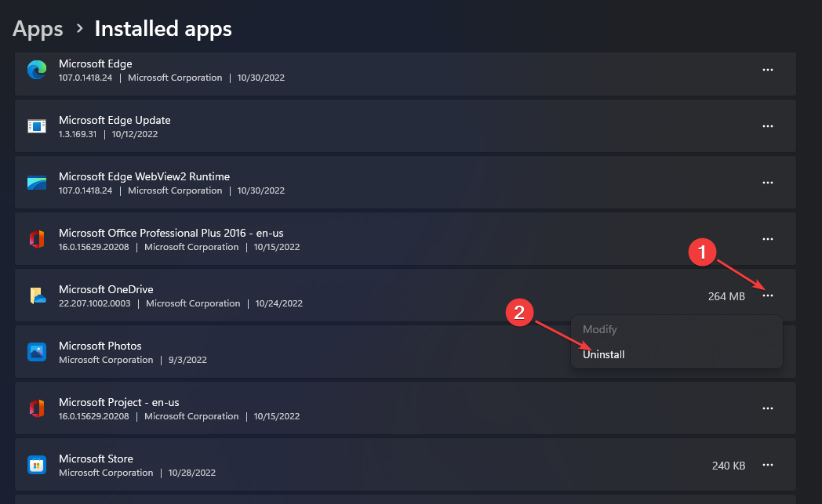Click the Office Professional Plus 2016 icon

pos(37,239)
